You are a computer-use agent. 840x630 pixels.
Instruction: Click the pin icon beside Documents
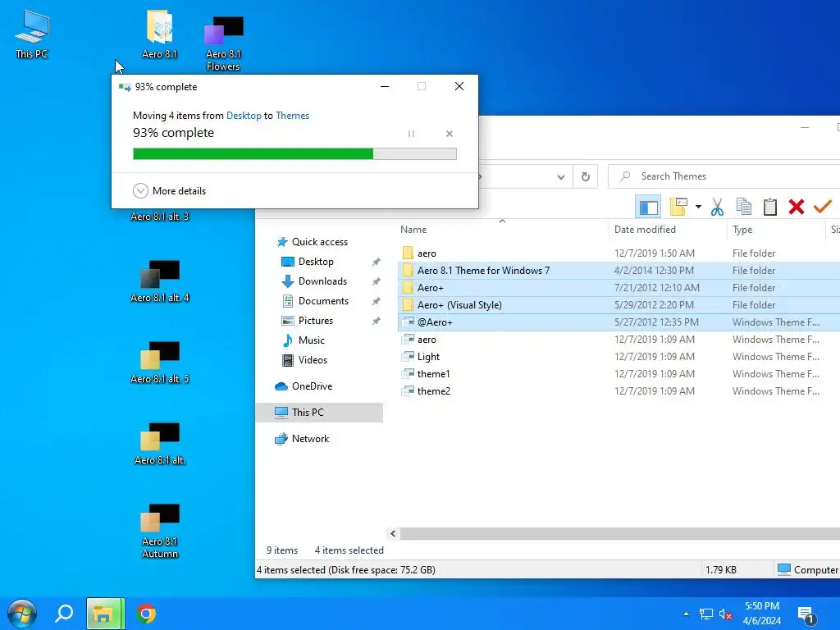(x=376, y=302)
